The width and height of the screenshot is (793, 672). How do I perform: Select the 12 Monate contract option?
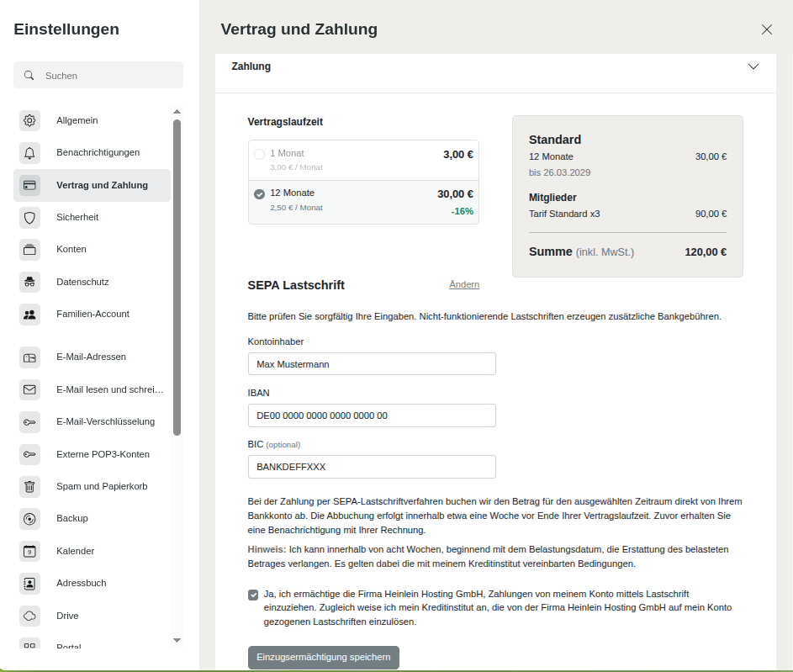coord(259,193)
